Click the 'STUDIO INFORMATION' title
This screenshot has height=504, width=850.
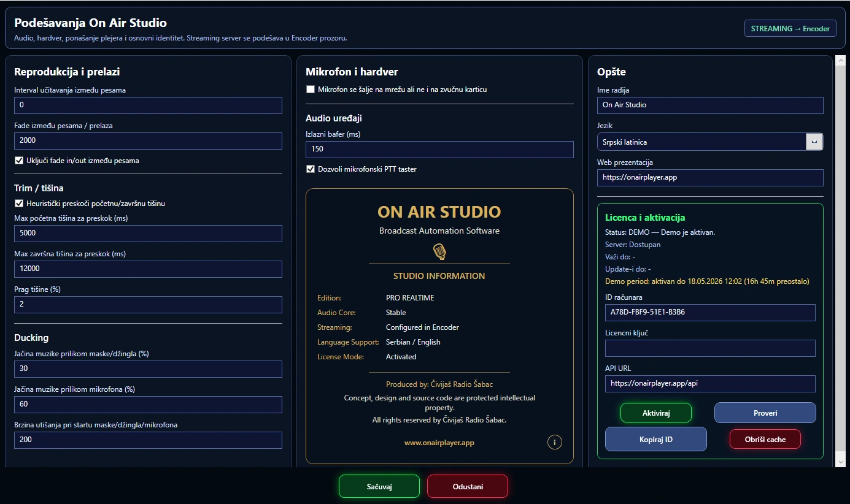[439, 276]
